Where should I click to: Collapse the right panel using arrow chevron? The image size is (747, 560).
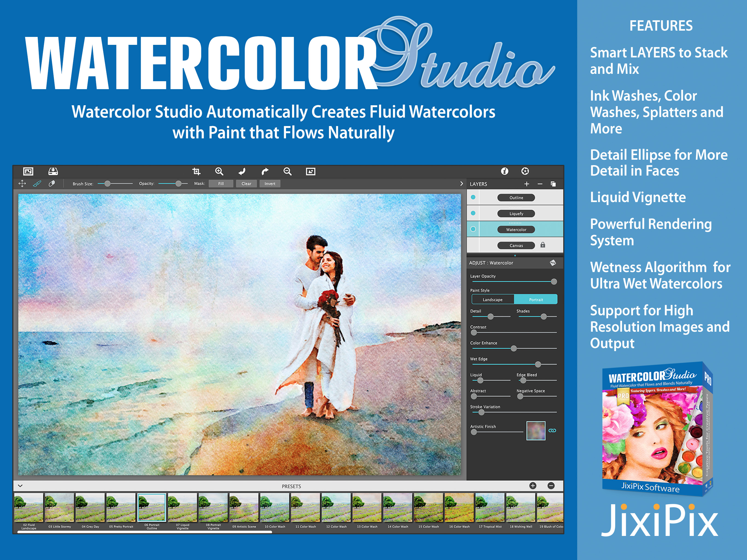[x=461, y=183]
